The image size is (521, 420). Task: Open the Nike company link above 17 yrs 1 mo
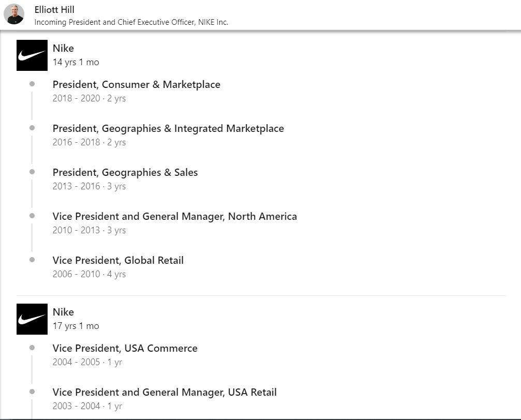coord(63,312)
